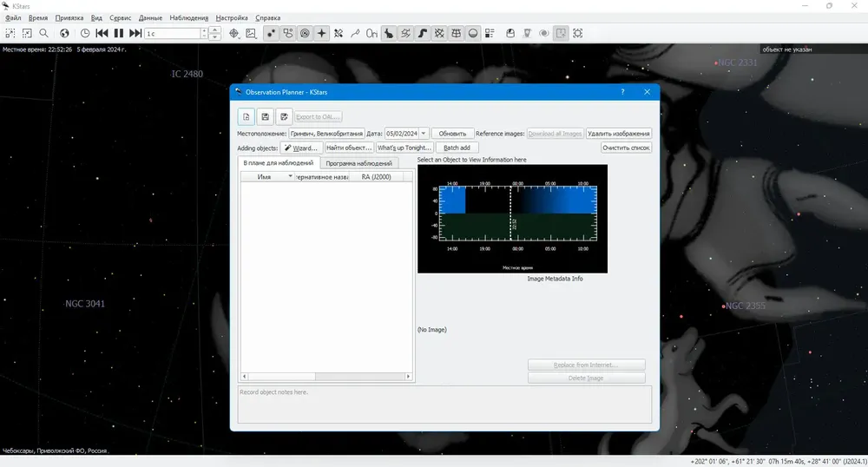Click the horizontal scrollbar under object list
The width and height of the screenshot is (868, 467).
point(326,376)
